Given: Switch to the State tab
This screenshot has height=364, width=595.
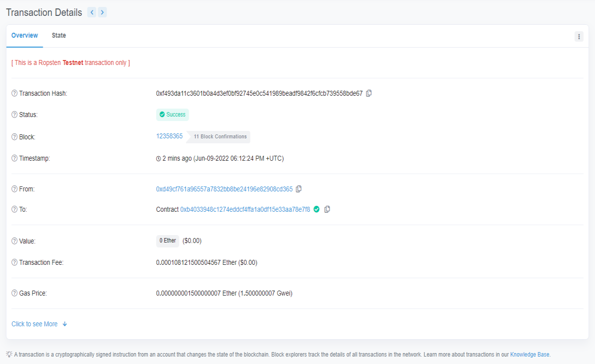Looking at the screenshot, I should coord(59,35).
